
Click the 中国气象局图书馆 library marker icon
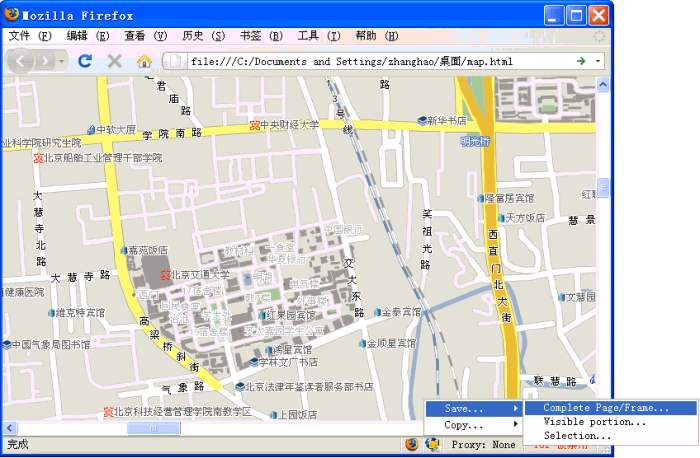click(7, 345)
